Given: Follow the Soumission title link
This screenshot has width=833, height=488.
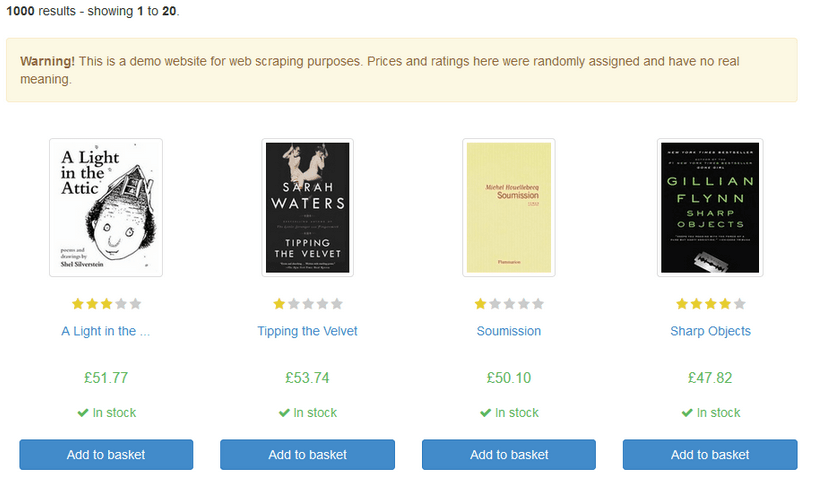Looking at the screenshot, I should pos(509,331).
